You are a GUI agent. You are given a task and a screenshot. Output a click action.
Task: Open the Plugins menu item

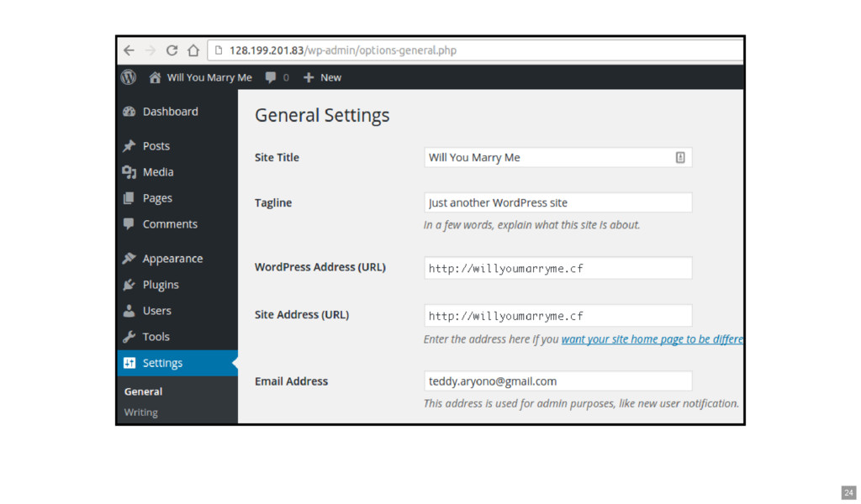[x=161, y=285]
